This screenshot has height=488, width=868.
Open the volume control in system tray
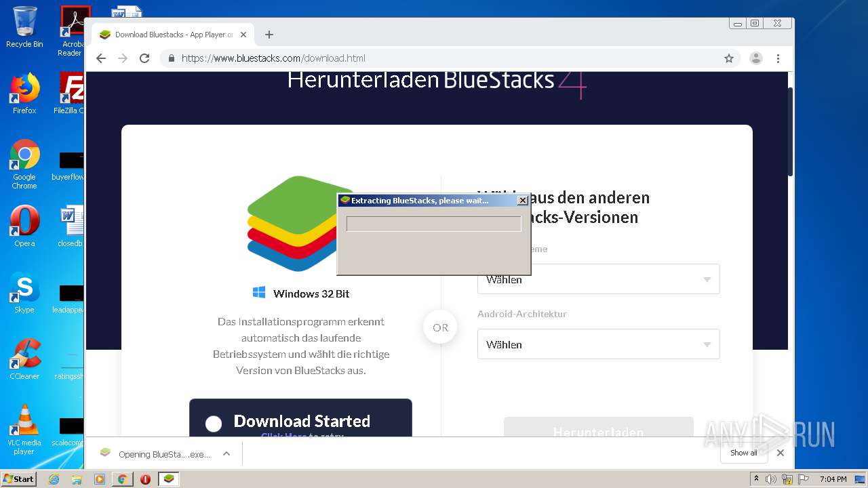point(771,479)
